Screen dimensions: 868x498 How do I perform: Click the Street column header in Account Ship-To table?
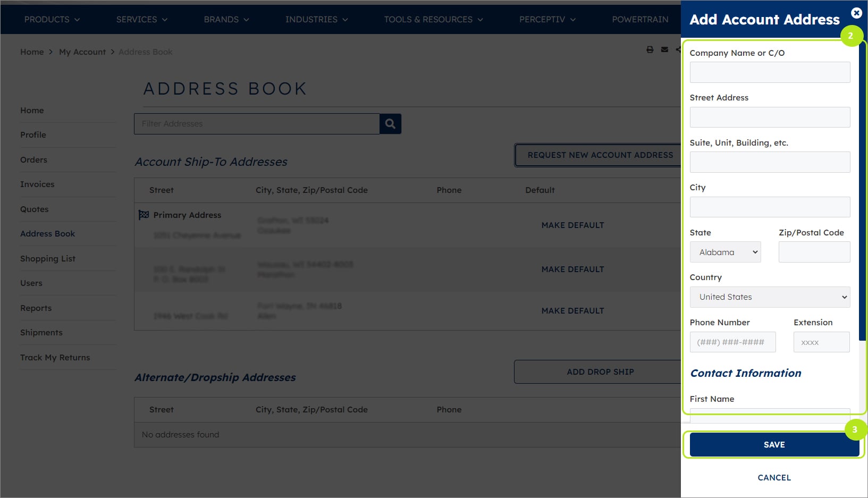(x=162, y=190)
